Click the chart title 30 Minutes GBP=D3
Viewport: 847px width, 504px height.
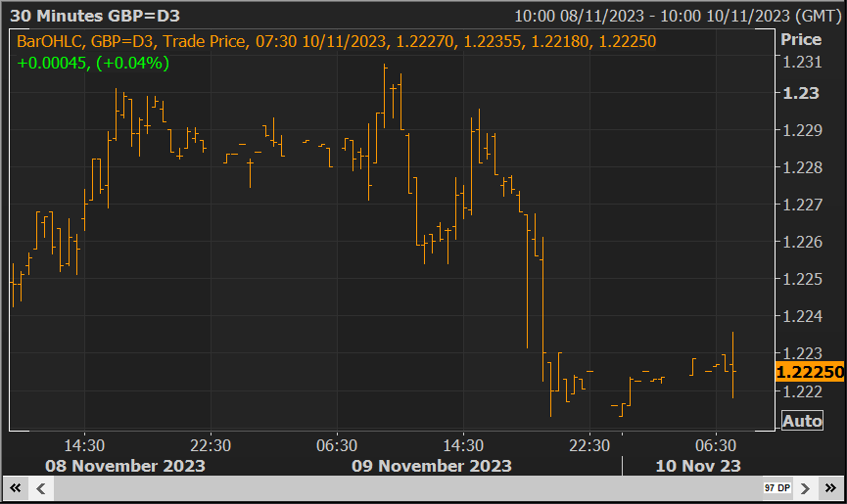95,16
